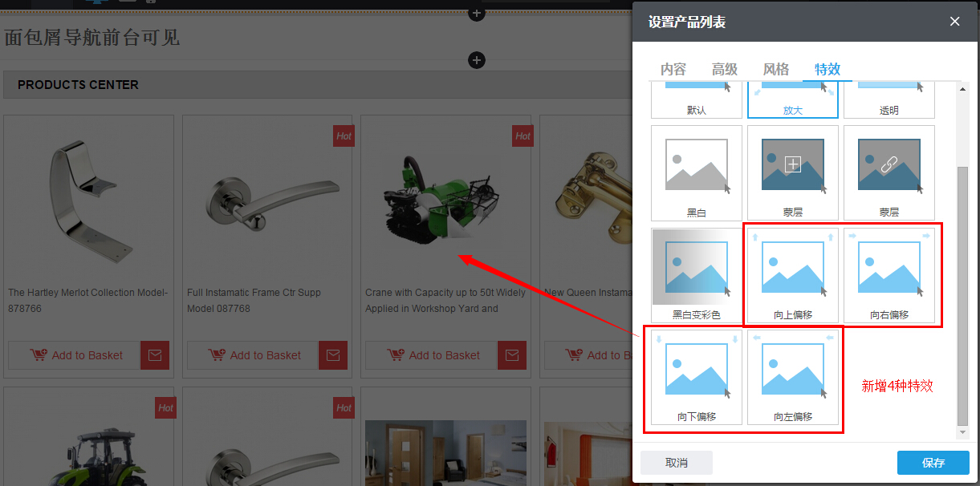
Task: Select the 黑白变彩色 effect
Action: click(696, 275)
